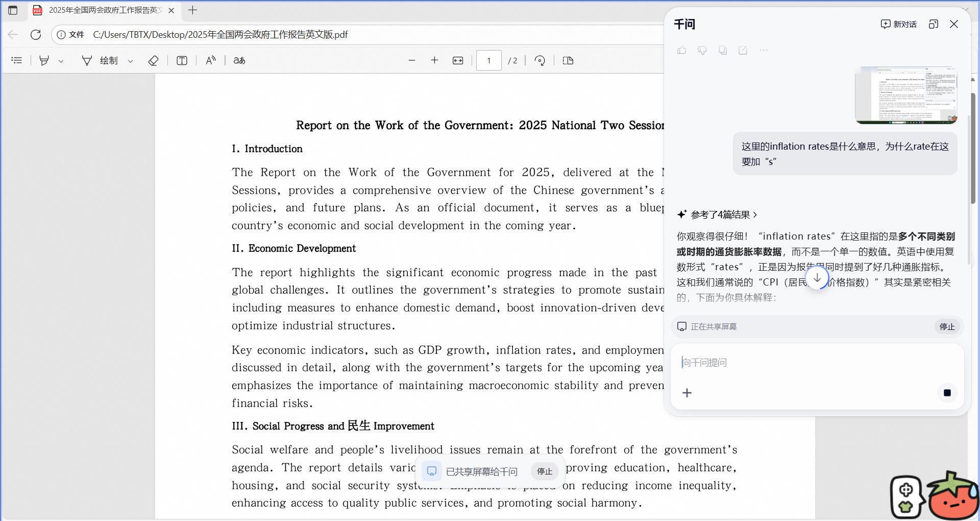Open the shared screenshot thumbnail in chat
The height and width of the screenshot is (521, 980).
click(x=906, y=95)
